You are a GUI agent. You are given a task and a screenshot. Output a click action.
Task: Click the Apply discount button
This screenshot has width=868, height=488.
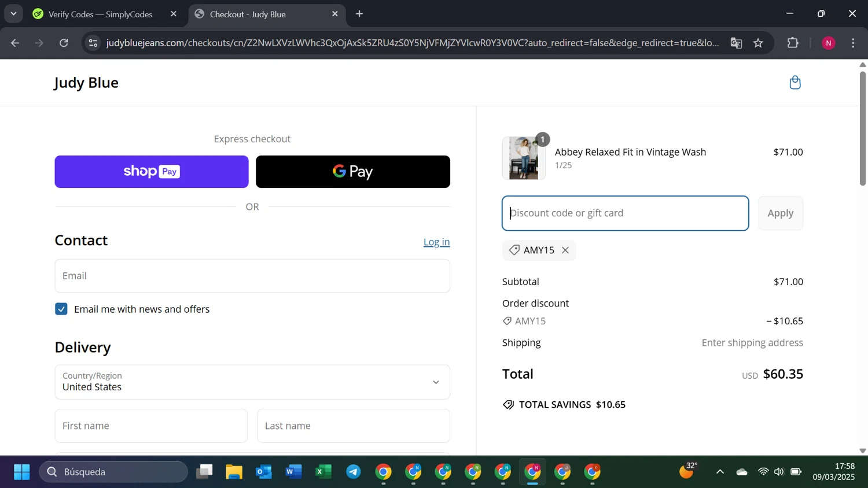[781, 213]
